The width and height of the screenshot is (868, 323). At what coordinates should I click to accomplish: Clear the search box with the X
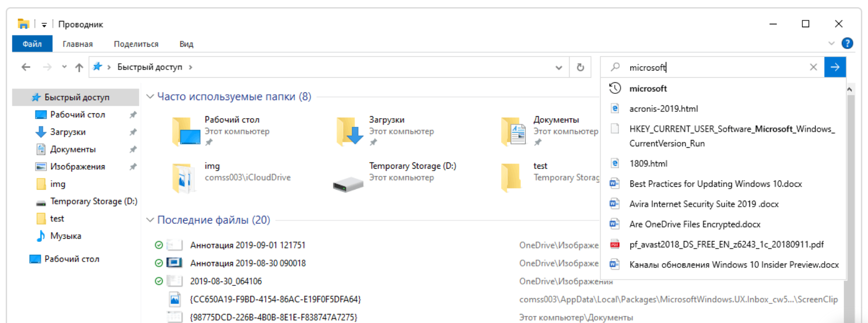813,67
